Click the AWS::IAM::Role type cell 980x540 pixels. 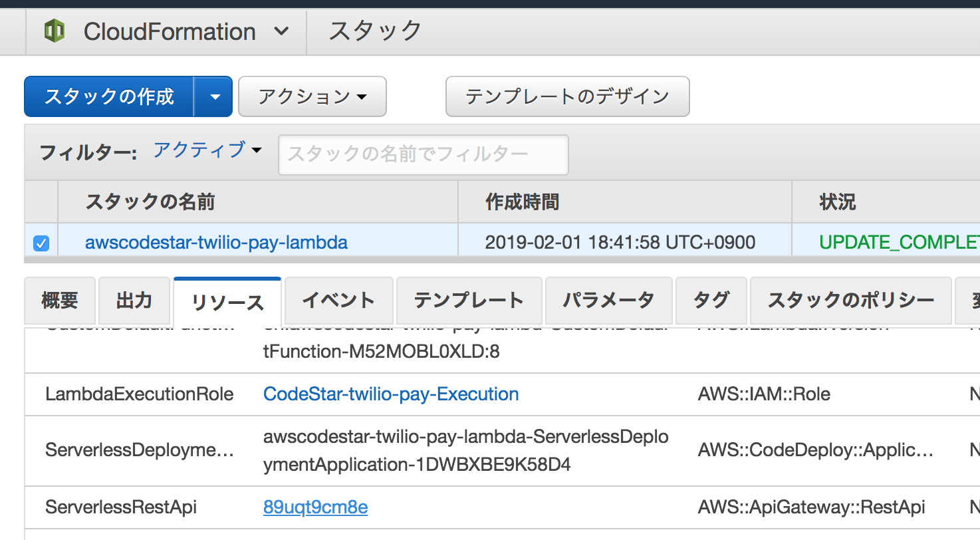pyautogui.click(x=764, y=394)
